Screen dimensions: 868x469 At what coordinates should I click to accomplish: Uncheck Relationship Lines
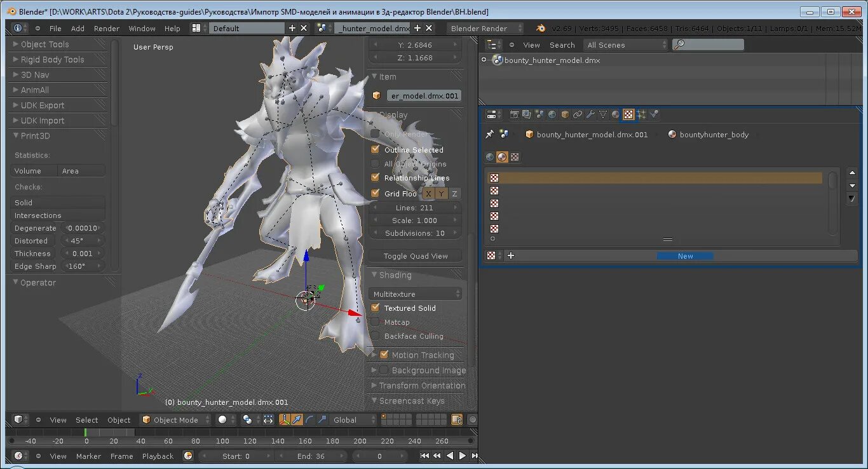click(375, 178)
